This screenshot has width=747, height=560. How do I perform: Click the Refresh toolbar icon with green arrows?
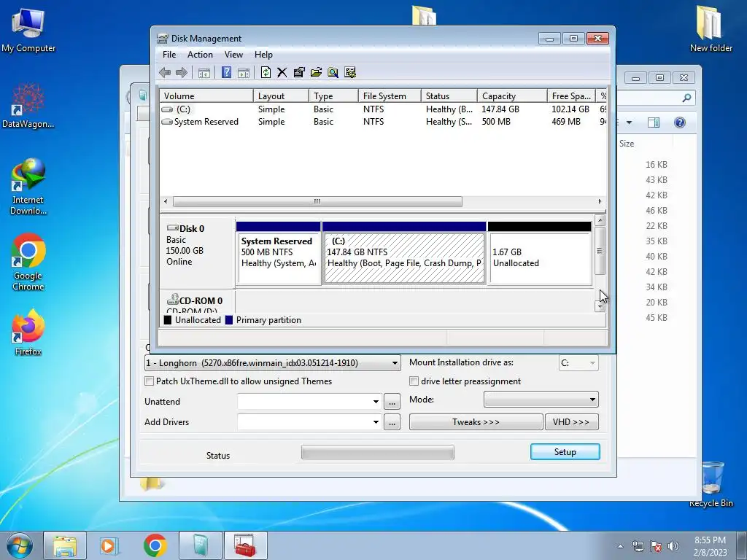coord(266,72)
